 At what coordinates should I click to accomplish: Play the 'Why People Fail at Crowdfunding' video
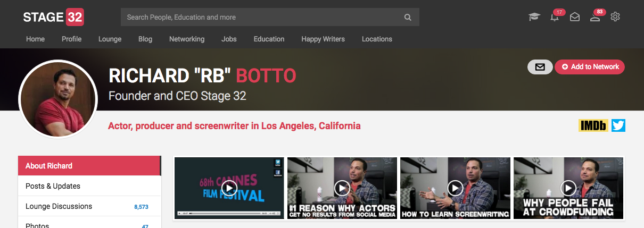pyautogui.click(x=568, y=188)
